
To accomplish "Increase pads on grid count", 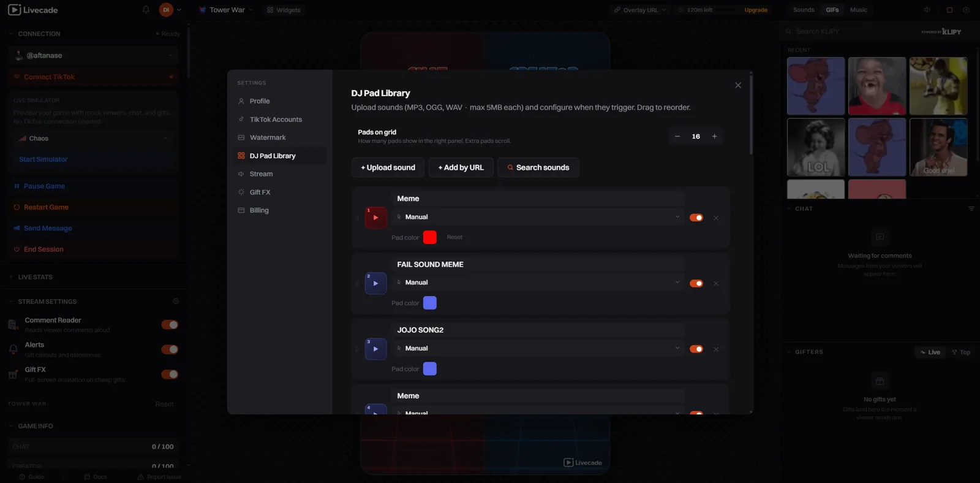I will pyautogui.click(x=714, y=136).
